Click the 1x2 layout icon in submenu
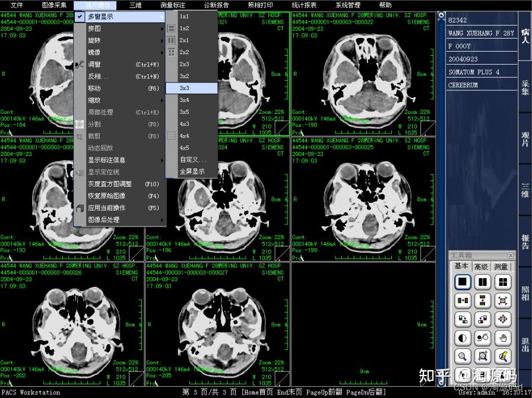Viewport: 532px width, 398px height. click(172, 28)
